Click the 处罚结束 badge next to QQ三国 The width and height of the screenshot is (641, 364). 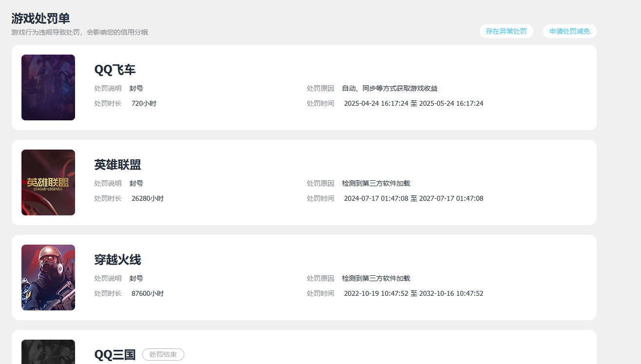tap(163, 355)
